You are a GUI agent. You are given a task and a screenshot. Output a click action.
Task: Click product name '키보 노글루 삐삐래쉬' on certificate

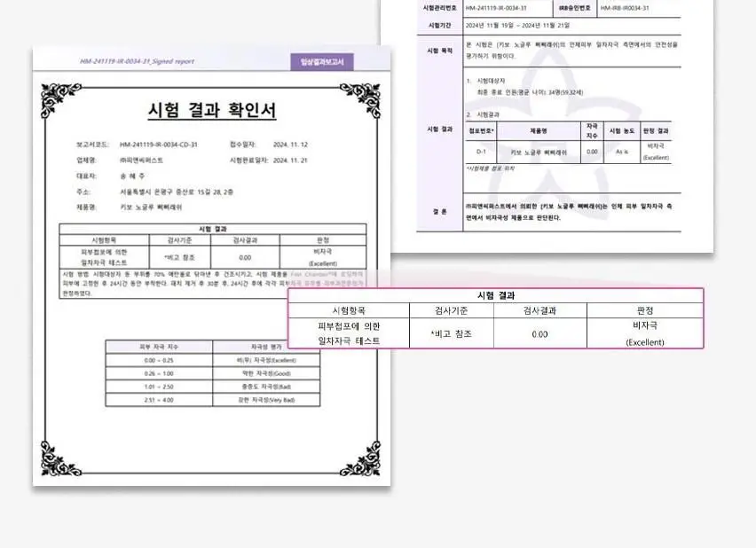pyautogui.click(x=151, y=207)
